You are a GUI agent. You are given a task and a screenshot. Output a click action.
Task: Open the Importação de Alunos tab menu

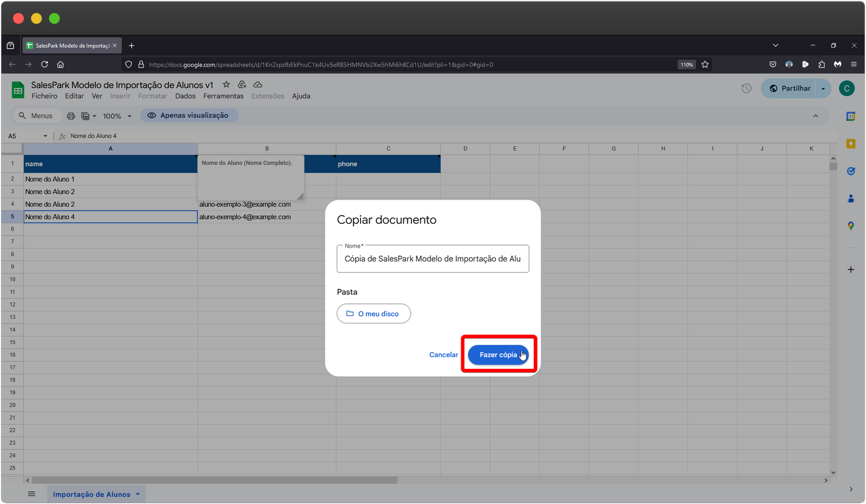tap(138, 494)
